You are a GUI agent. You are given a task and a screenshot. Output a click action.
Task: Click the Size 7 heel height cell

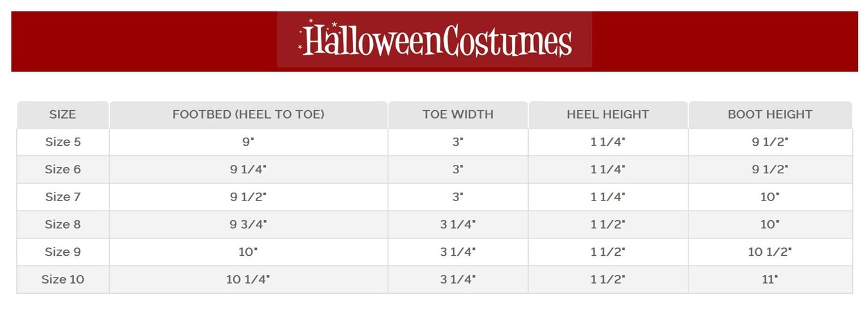point(608,197)
